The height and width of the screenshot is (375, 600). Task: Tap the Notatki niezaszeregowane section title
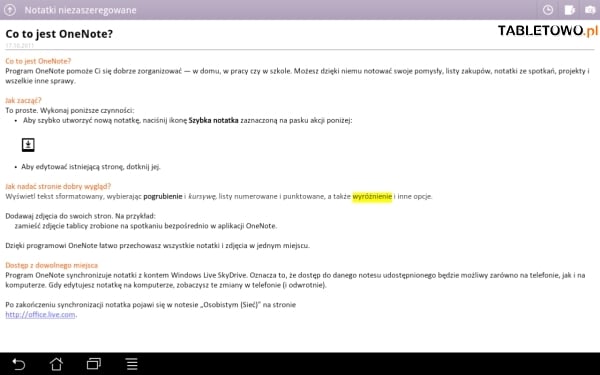coord(80,10)
